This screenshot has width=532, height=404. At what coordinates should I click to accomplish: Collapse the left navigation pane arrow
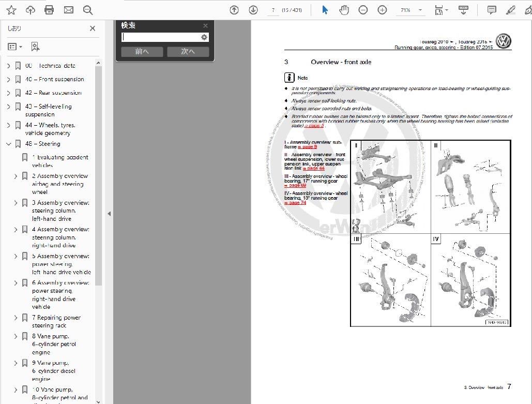tap(109, 214)
